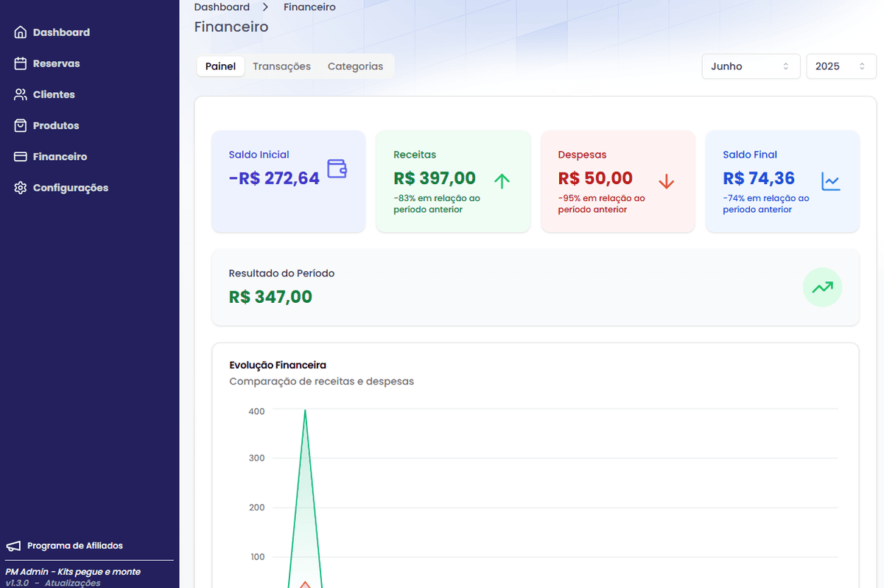884x588 pixels.
Task: Click the Saldo Inicial label
Action: pos(259,155)
